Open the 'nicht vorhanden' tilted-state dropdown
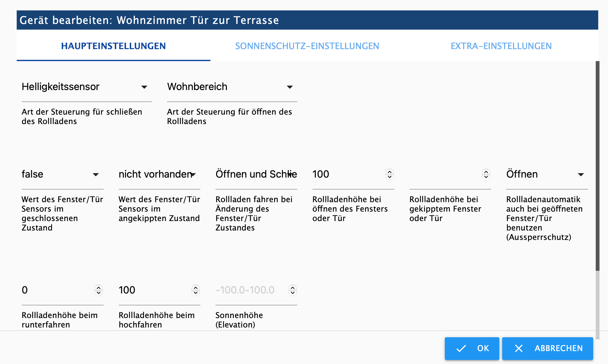The width and height of the screenshot is (608, 364). [159, 174]
